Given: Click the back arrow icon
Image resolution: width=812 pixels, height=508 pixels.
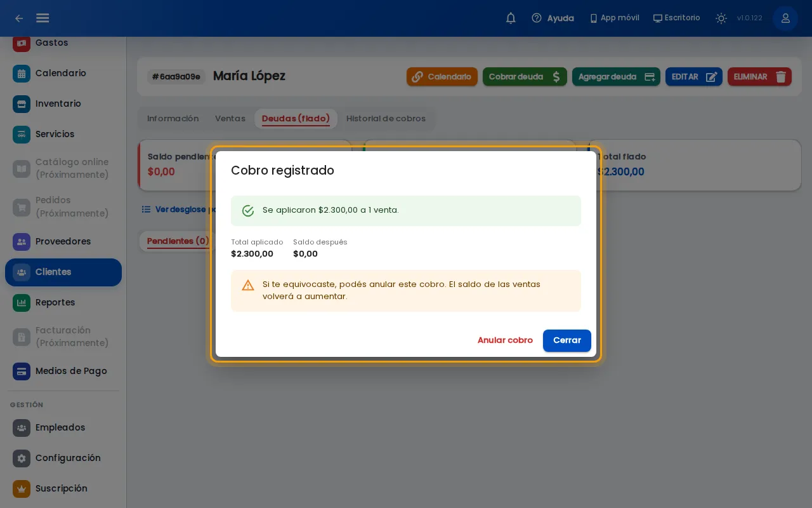Looking at the screenshot, I should point(19,18).
